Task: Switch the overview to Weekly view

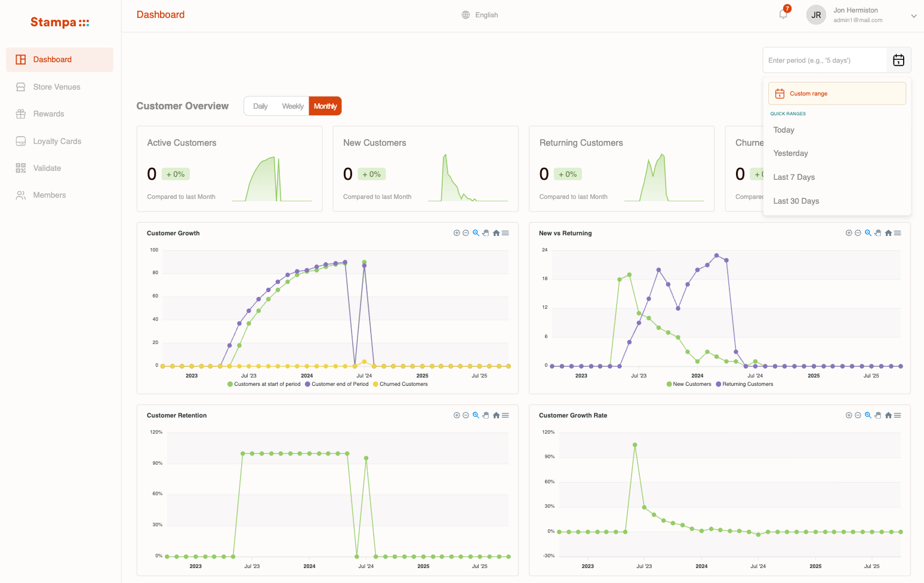Action: [292, 106]
